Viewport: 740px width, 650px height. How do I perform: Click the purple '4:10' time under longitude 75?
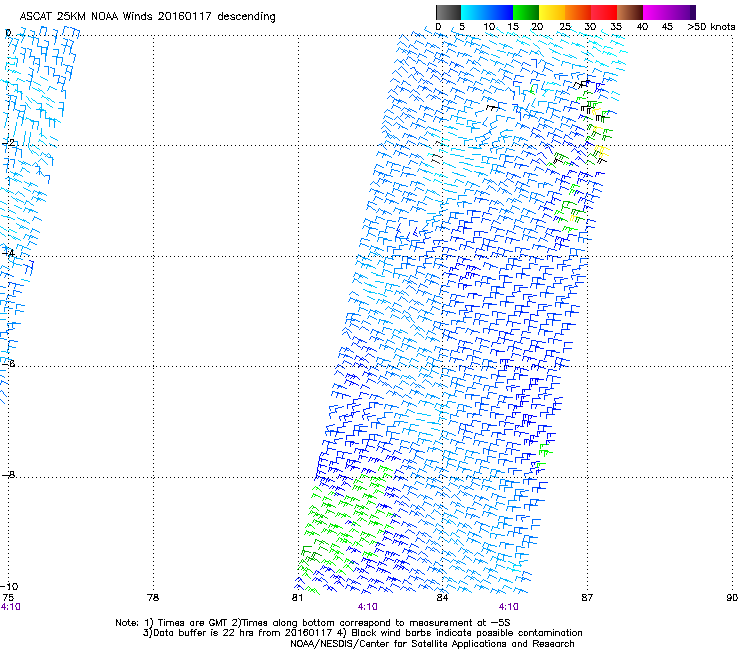click(10, 607)
